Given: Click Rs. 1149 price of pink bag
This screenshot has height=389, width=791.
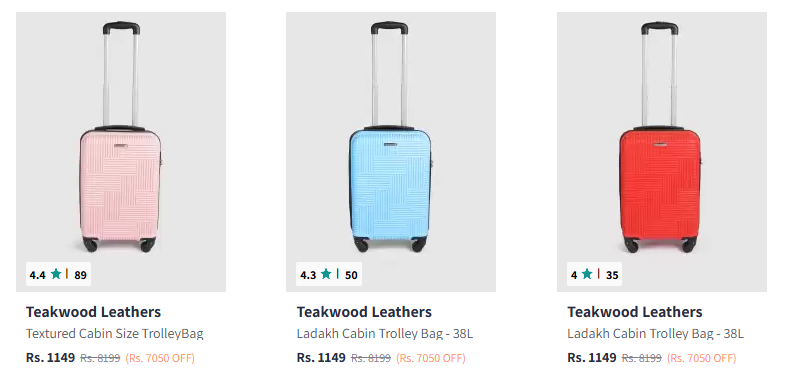Looking at the screenshot, I should [50, 358].
